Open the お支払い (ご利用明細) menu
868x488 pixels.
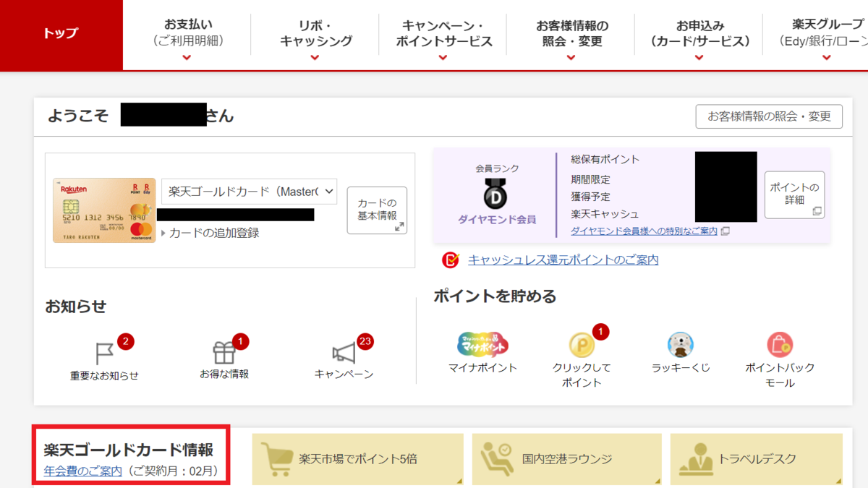[x=187, y=35]
